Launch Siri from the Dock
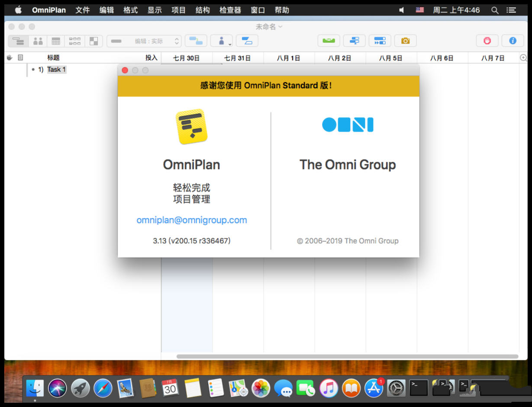The height and width of the screenshot is (407, 532). [58, 388]
